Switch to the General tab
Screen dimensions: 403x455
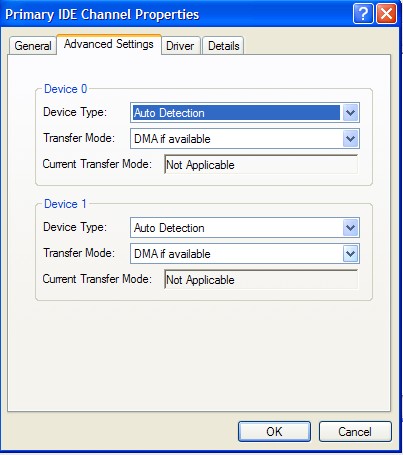[33, 46]
